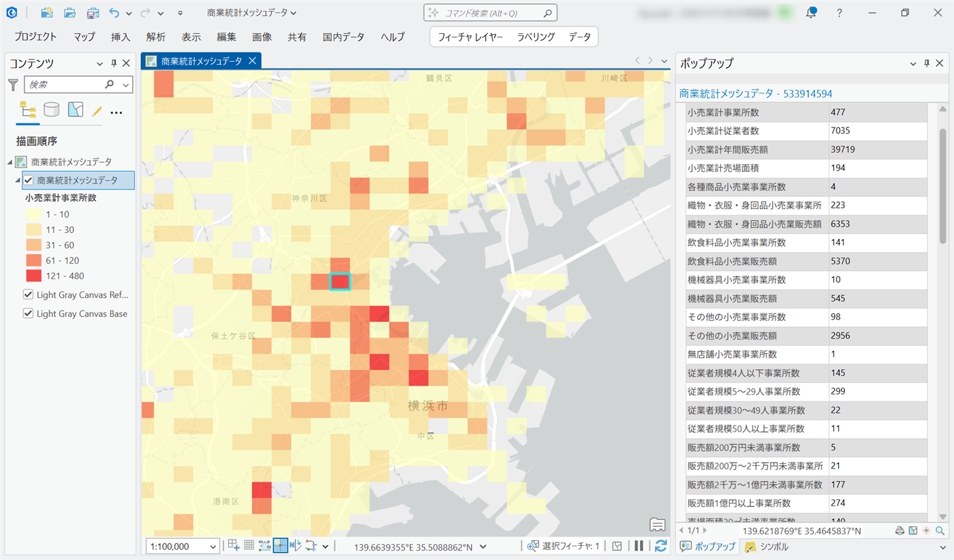
Task: Expand the coordinate display format dropdown
Action: [x=483, y=546]
